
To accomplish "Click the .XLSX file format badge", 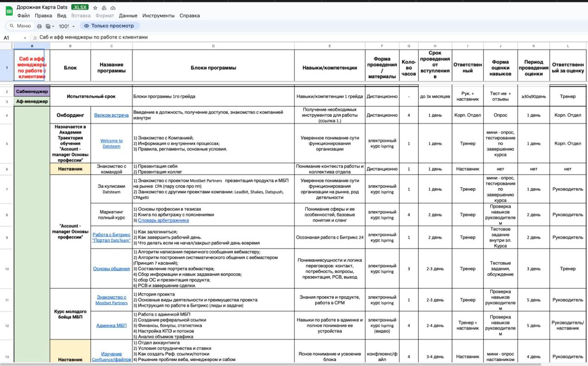I will tap(80, 7).
